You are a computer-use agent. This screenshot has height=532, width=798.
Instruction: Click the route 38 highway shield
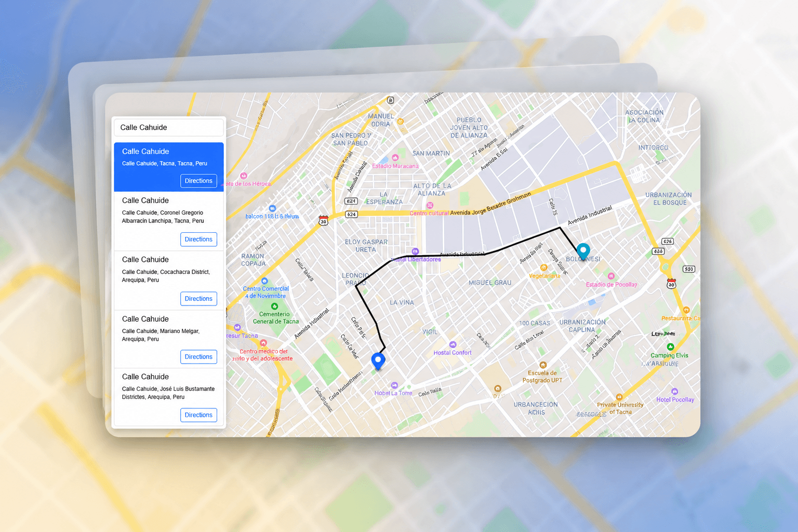[x=323, y=221]
